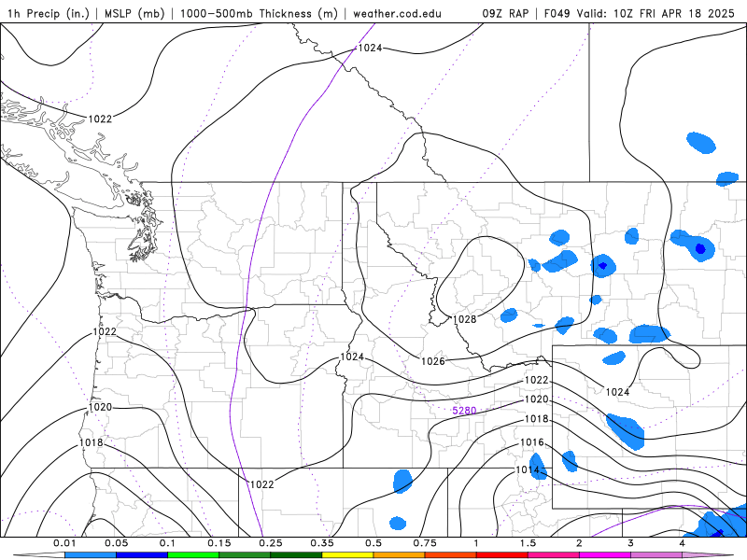Image resolution: width=747 pixels, height=560 pixels.
Task: Select the magenta 2–3 legend swatch
Action: pos(605,555)
